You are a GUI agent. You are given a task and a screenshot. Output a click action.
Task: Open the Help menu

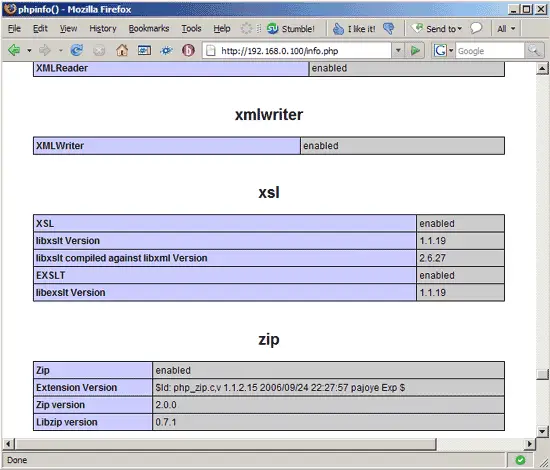pos(222,28)
